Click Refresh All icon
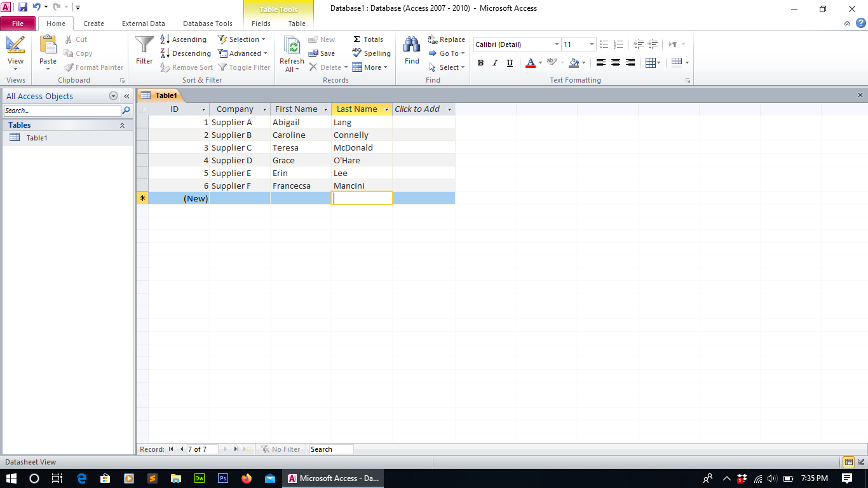This screenshot has width=868, height=488. (292, 46)
